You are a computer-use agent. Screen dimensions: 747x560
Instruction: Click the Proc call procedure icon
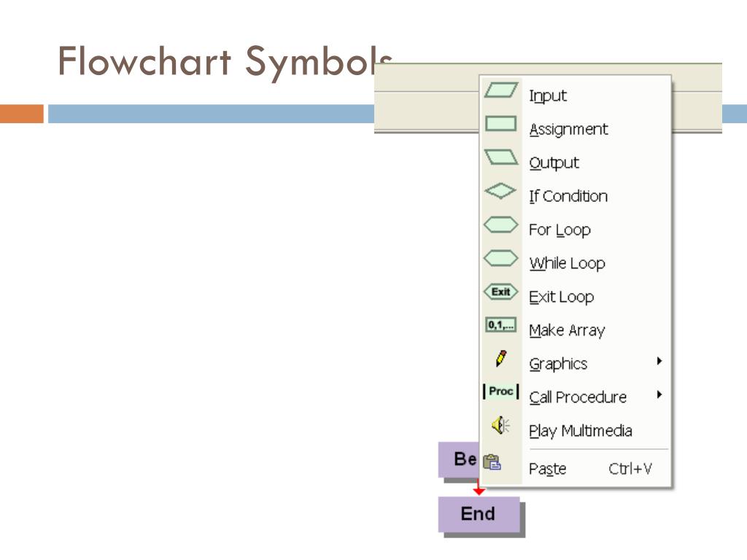pos(500,392)
